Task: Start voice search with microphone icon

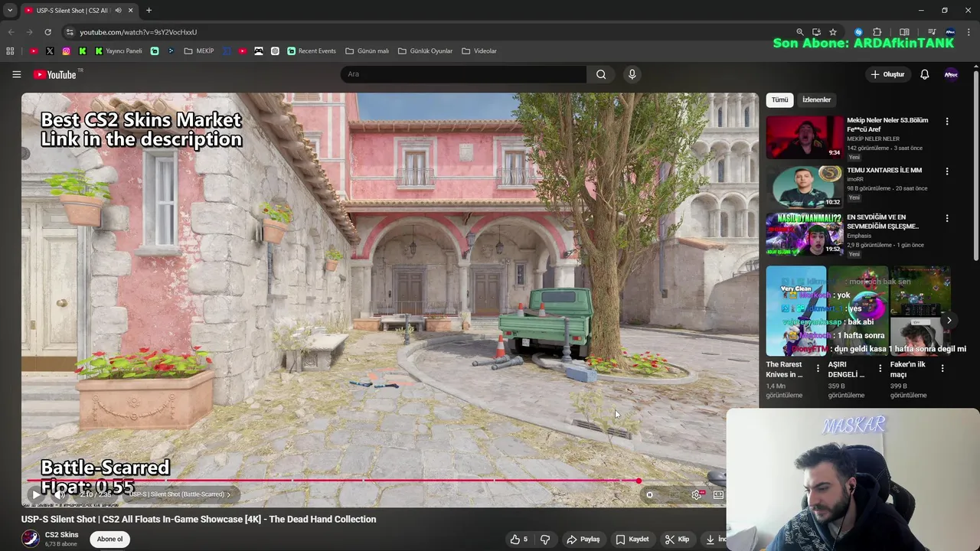Action: 632,74
